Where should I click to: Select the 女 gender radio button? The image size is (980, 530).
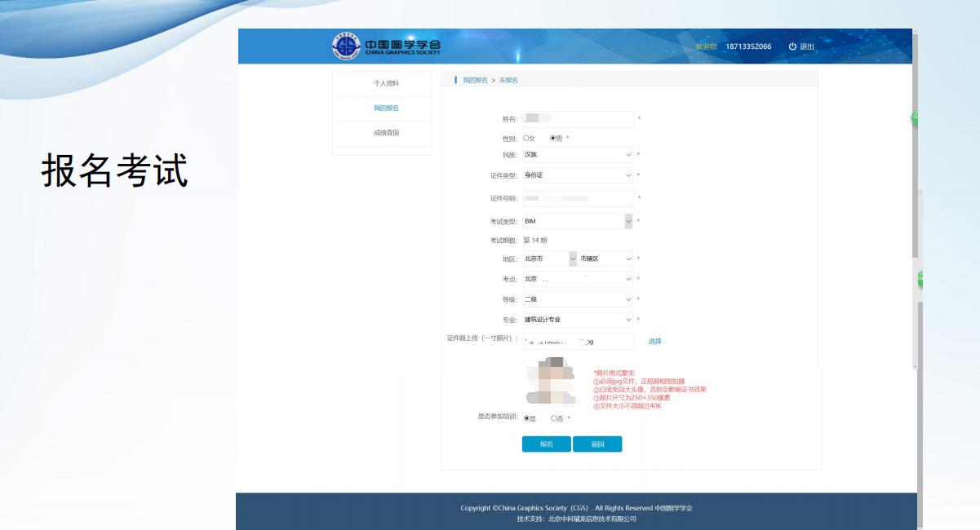click(x=526, y=139)
